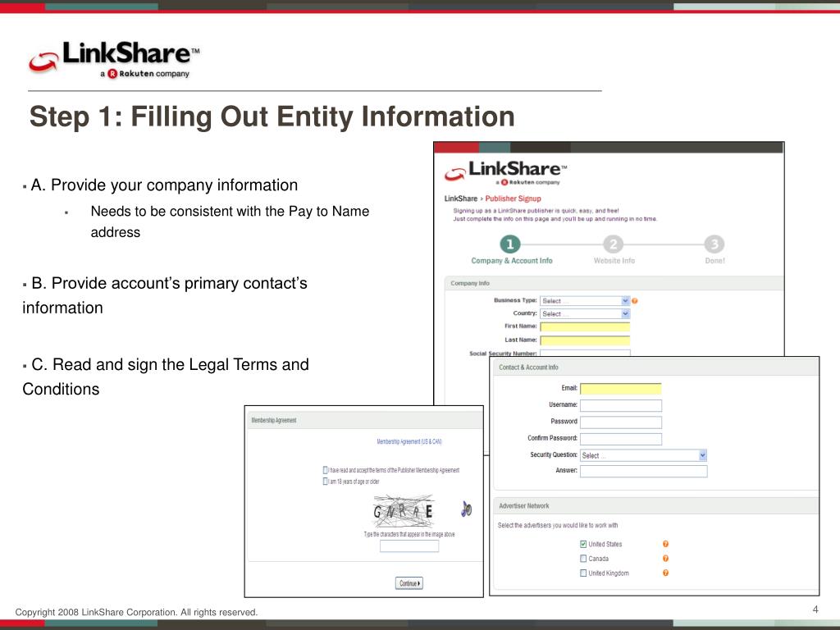
Task: Click the LinkShare breadcrumb link
Action: [461, 199]
